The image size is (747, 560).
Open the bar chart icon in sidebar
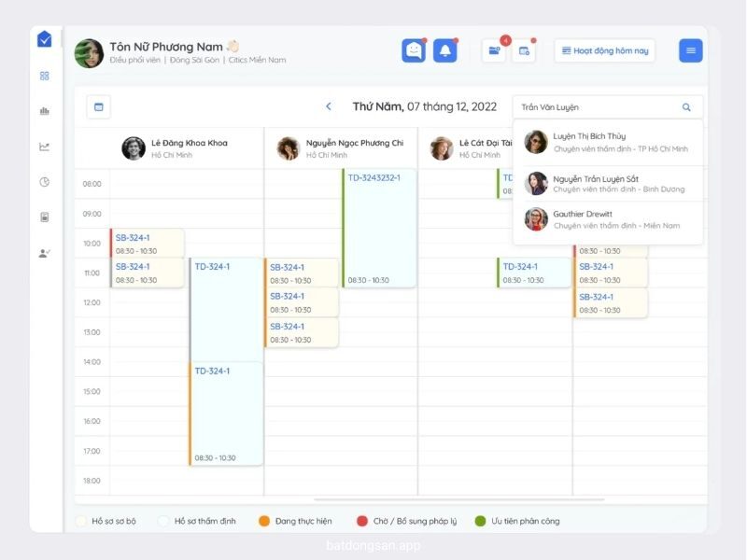click(44, 111)
